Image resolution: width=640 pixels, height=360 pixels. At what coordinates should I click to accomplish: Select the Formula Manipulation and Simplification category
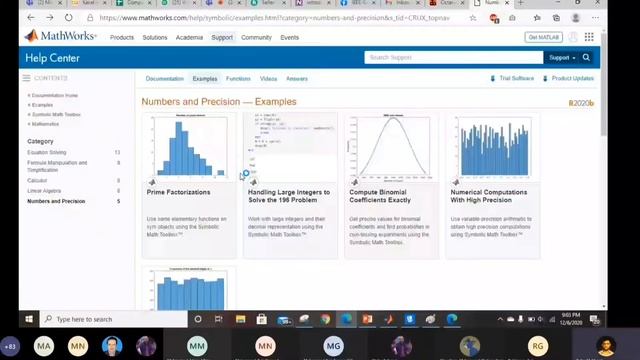tap(57, 166)
